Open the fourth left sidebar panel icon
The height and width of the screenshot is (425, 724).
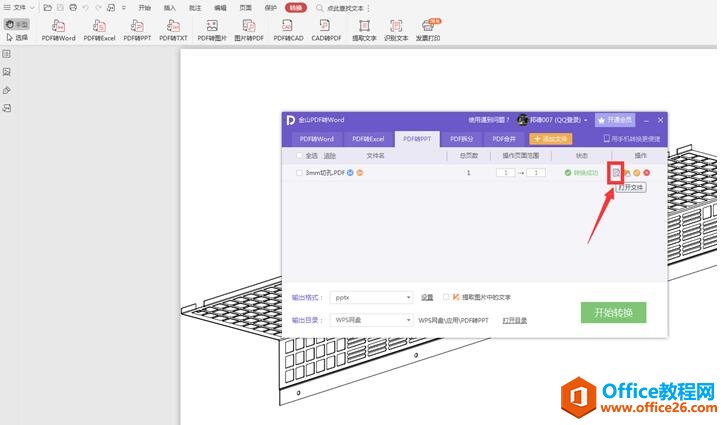point(6,108)
